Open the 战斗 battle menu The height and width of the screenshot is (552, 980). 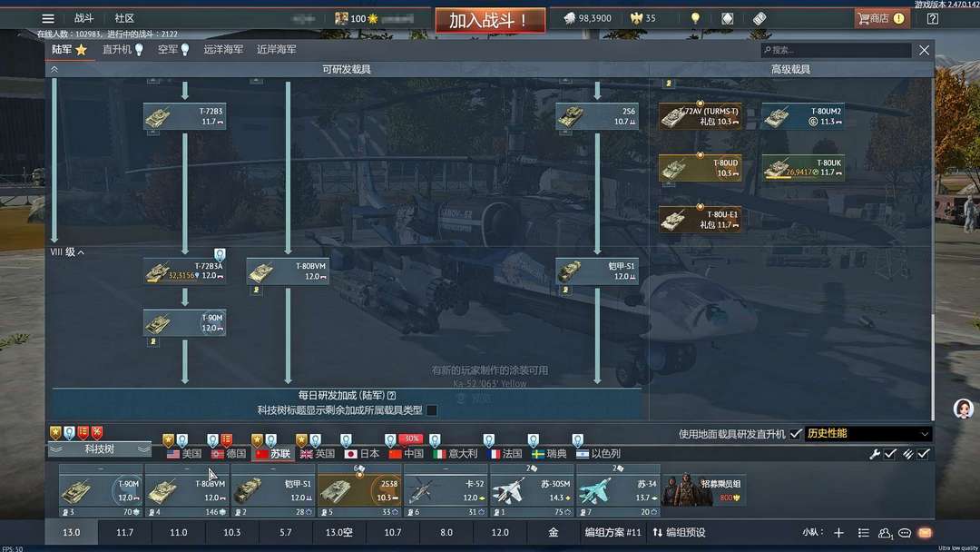(83, 18)
